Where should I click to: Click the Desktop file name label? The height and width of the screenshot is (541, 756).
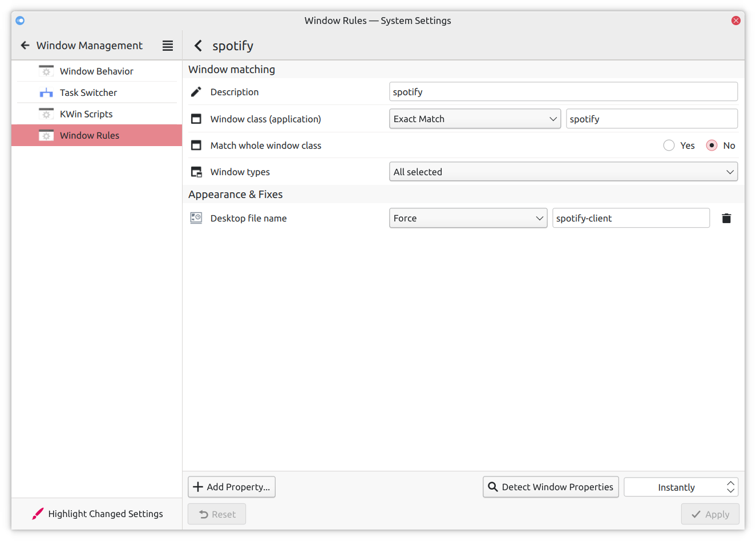(249, 218)
